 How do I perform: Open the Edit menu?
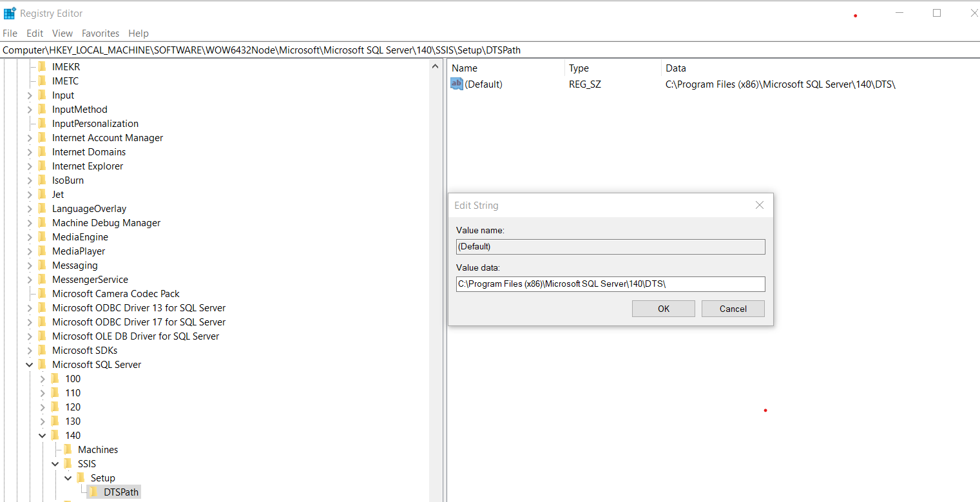tap(35, 33)
